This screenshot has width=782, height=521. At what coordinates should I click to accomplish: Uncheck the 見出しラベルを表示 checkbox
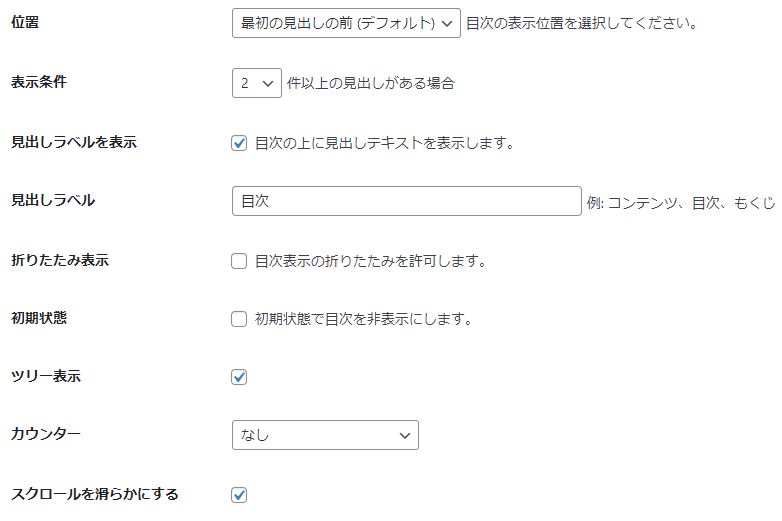point(239,143)
